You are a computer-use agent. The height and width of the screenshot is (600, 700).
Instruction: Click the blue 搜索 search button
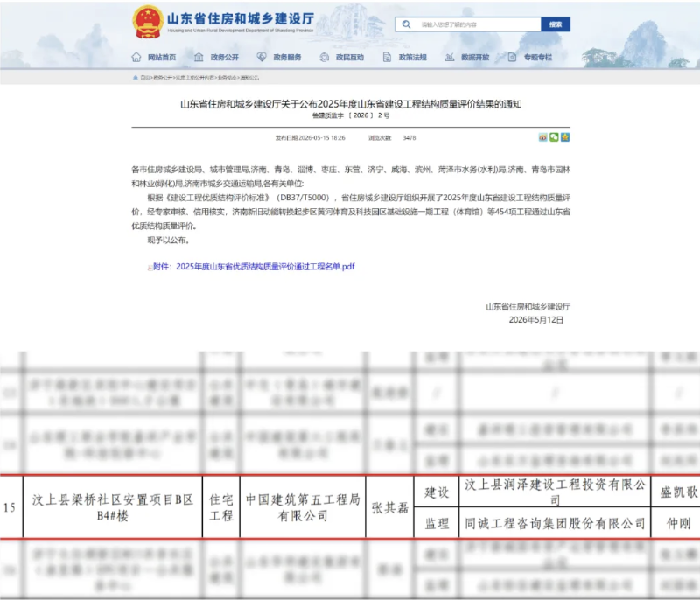[x=556, y=24]
